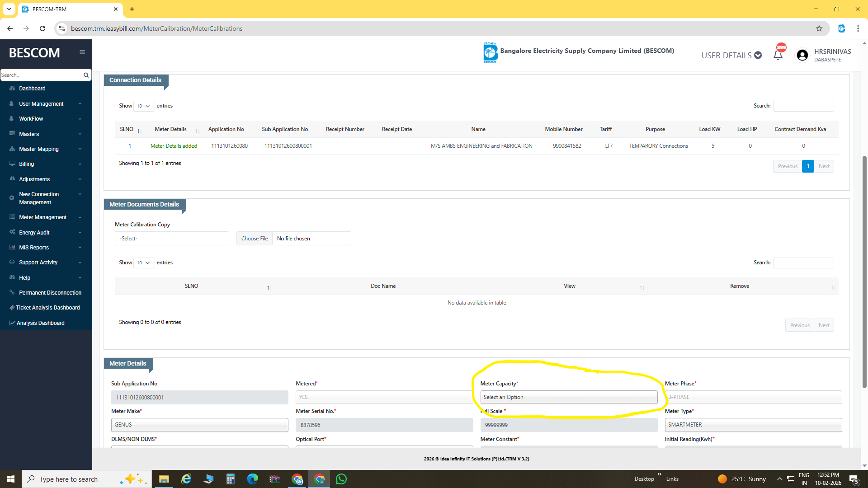Click the hamburger menu icon beside BESCOM

click(82, 52)
